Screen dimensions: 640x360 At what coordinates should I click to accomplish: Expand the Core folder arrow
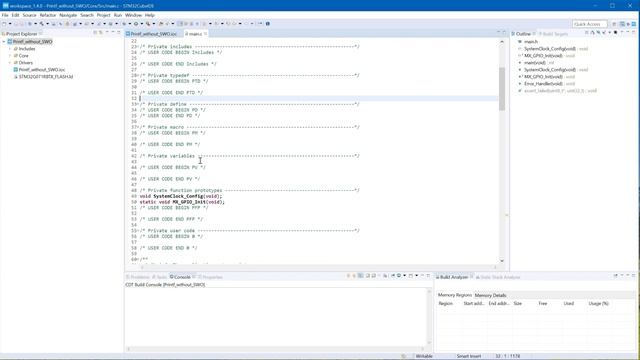coord(10,56)
